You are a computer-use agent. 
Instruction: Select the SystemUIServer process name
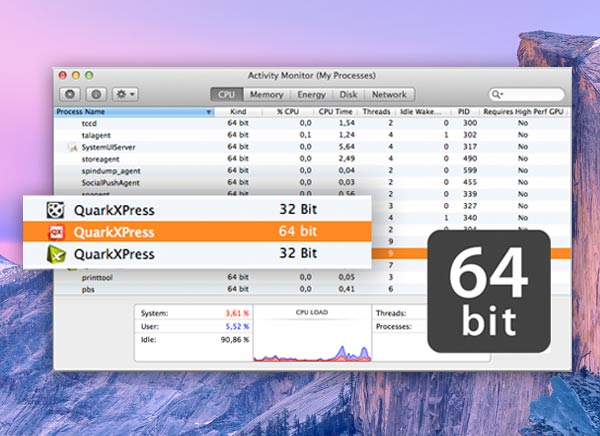108,147
